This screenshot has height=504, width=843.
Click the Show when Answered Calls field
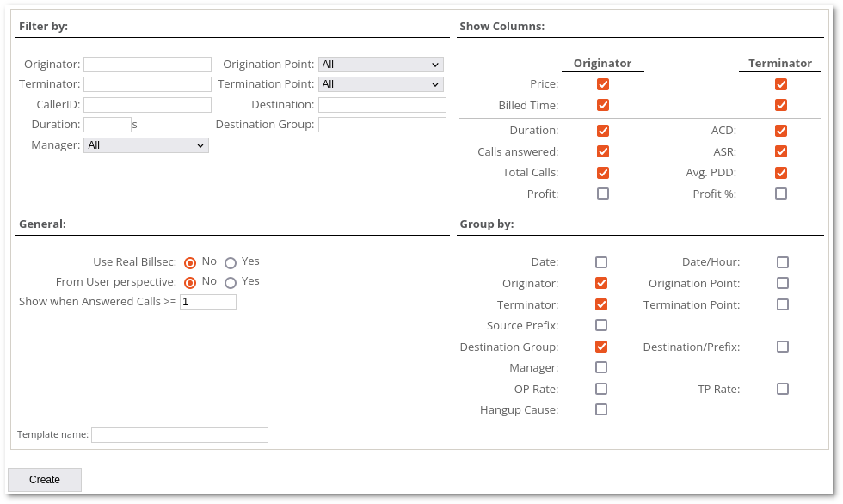pos(207,302)
